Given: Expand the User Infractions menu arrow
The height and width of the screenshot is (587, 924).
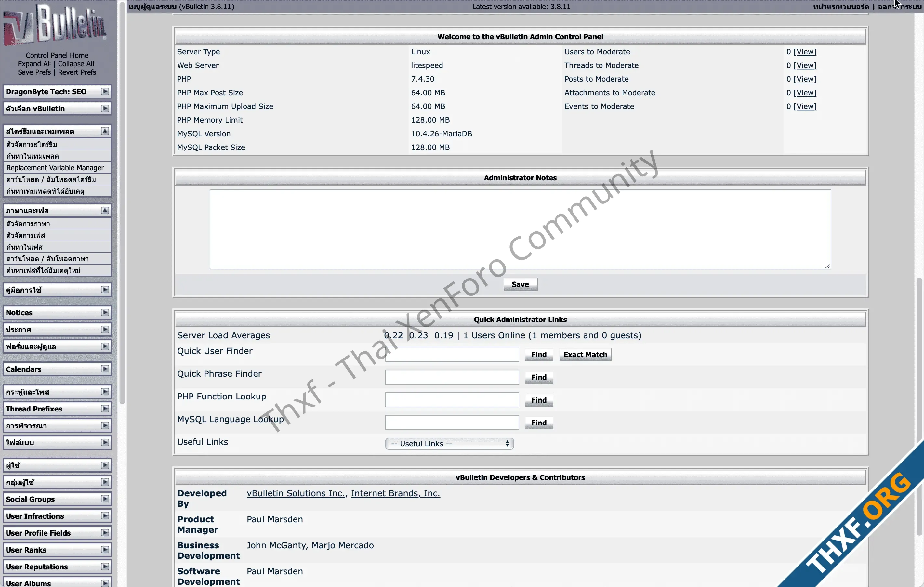Looking at the screenshot, I should tap(105, 515).
